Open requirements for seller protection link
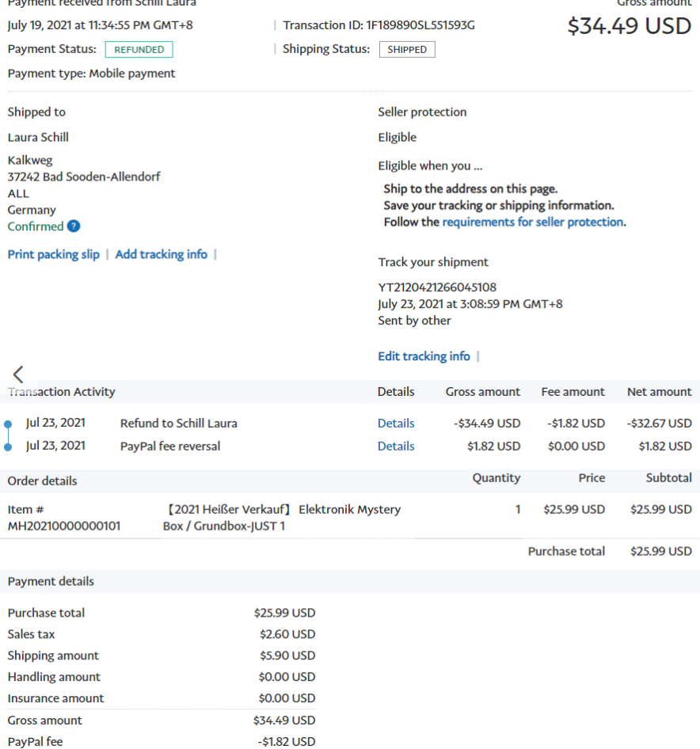700x749 pixels. 532,222
